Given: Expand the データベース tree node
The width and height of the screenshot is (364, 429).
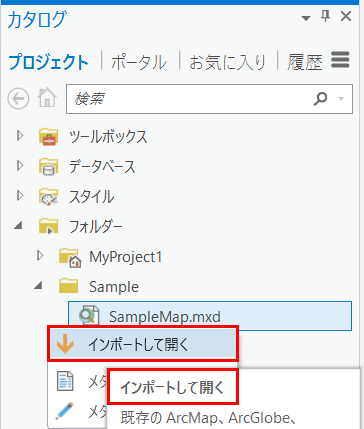Looking at the screenshot, I should [x=20, y=166].
